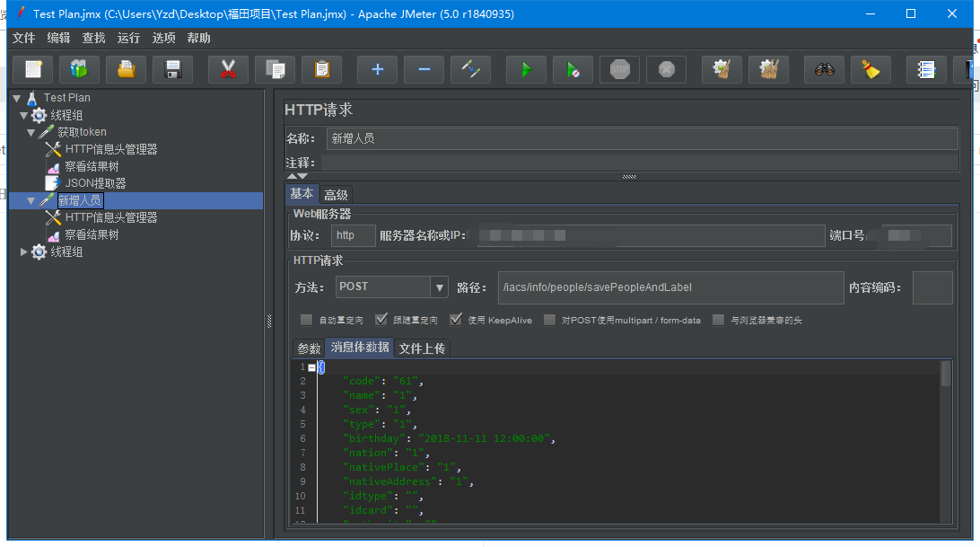The image size is (980, 547).
Task: Select HTTP信息头管理器 under 新增人员
Action: [111, 217]
